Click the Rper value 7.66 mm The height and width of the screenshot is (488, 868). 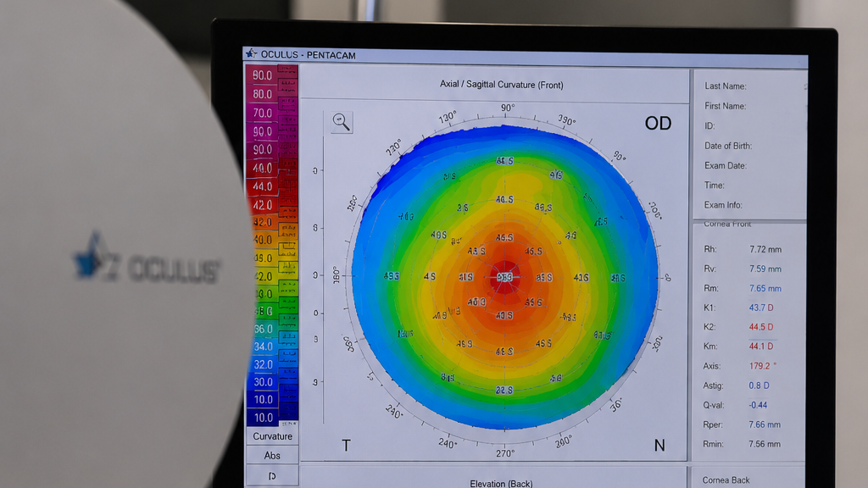point(765,425)
